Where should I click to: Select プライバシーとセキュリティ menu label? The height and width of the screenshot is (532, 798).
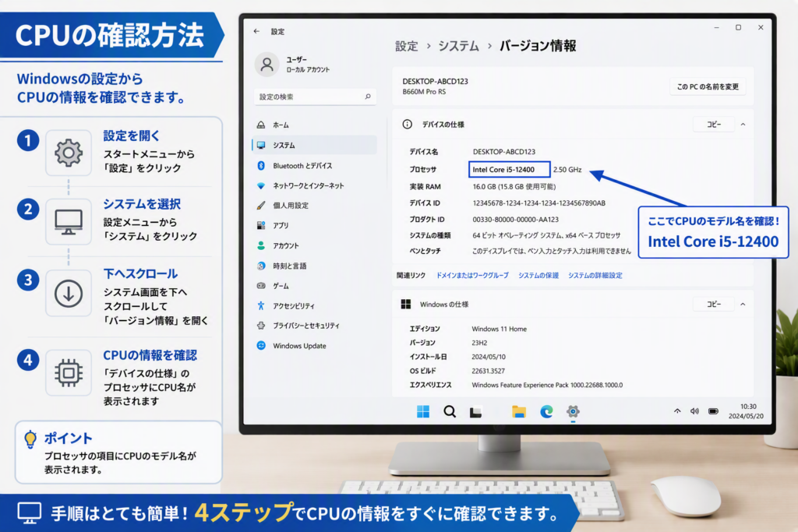click(x=305, y=326)
